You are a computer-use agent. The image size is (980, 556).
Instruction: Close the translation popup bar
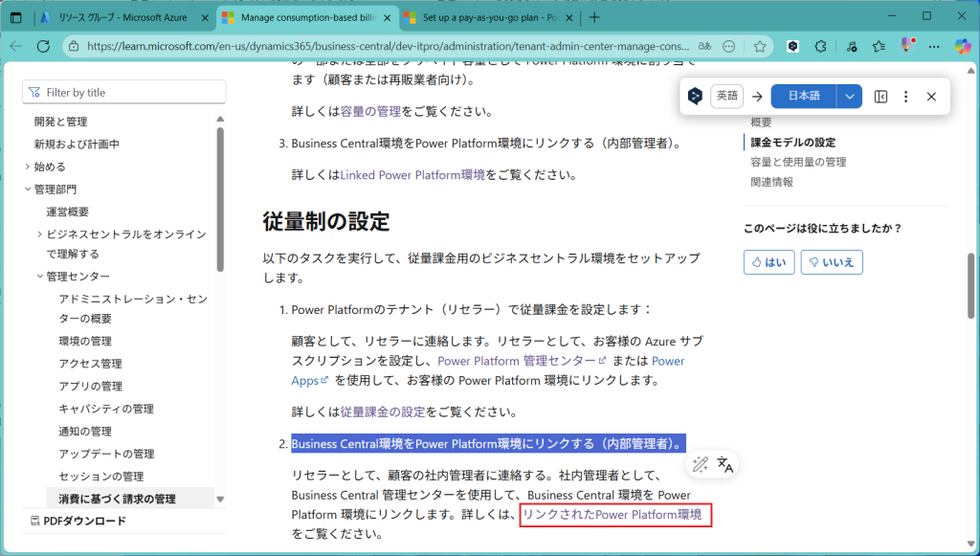[x=931, y=97]
